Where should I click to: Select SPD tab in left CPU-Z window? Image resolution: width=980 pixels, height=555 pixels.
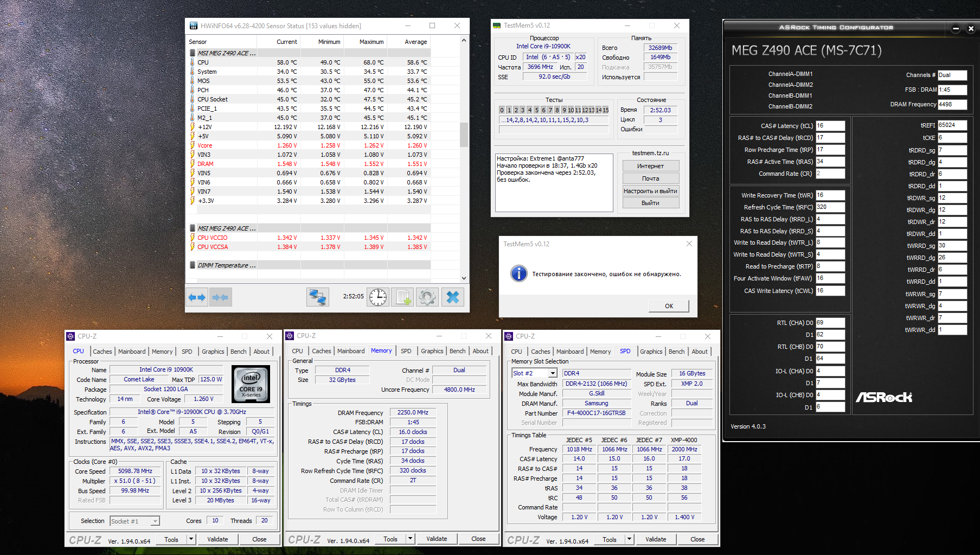187,352
